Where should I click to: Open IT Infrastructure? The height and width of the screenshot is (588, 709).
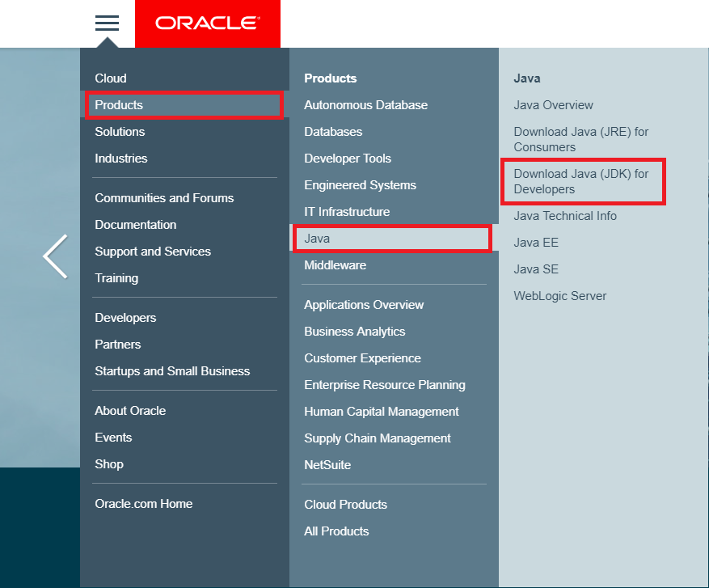point(347,212)
